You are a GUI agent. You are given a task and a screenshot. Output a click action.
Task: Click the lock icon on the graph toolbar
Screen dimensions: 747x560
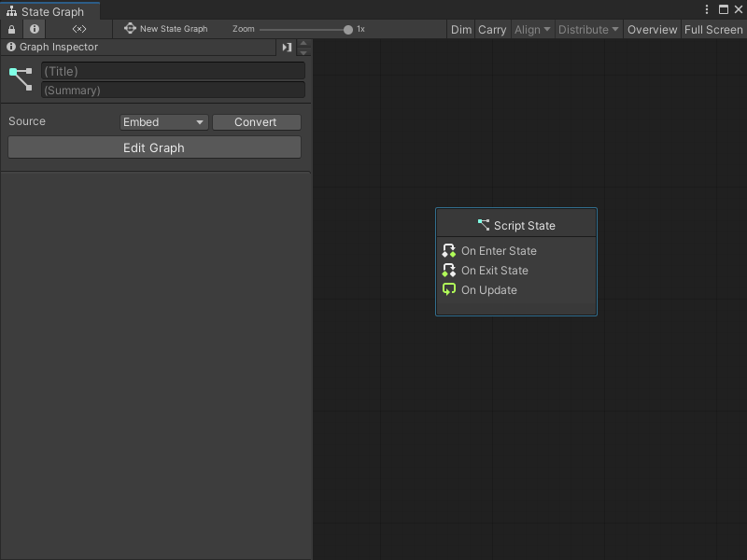tap(10, 29)
